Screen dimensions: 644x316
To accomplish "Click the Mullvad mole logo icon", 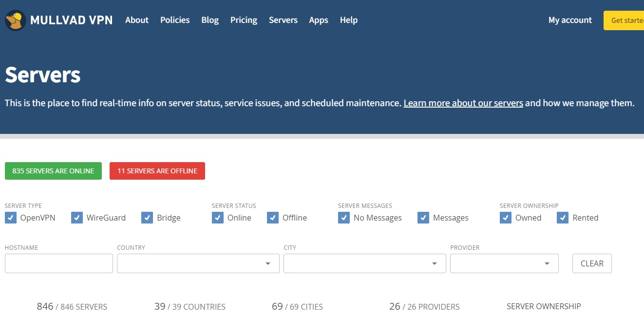I will [14, 19].
